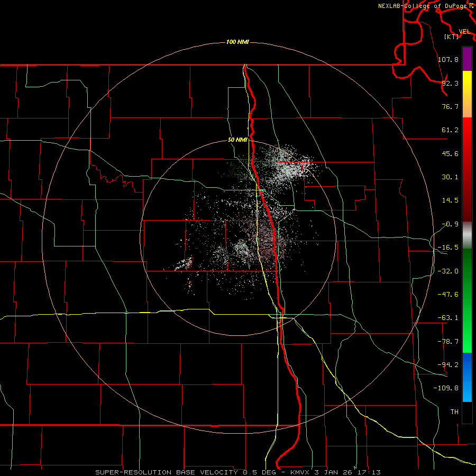Pick the purple segment of the velocity color bar
Image resolution: width=476 pixels, height=476 pixels.
tap(467, 59)
